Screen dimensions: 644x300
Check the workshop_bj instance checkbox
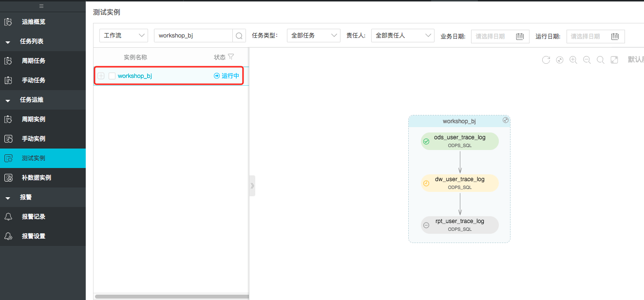tap(112, 76)
